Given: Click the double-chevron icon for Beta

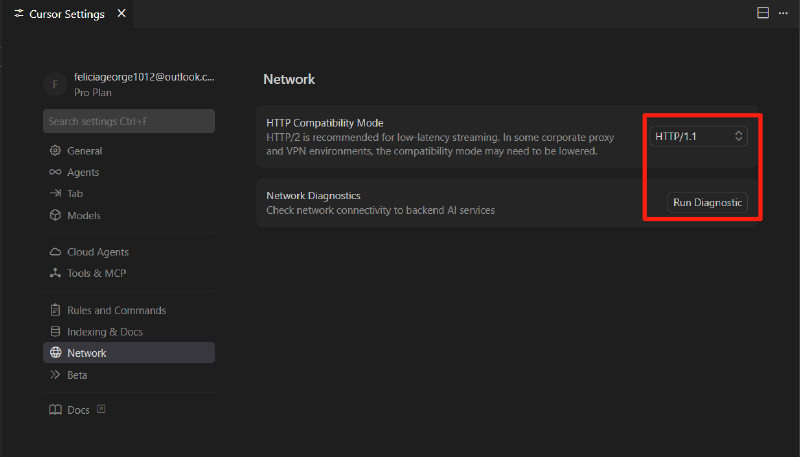Looking at the screenshot, I should coord(55,375).
